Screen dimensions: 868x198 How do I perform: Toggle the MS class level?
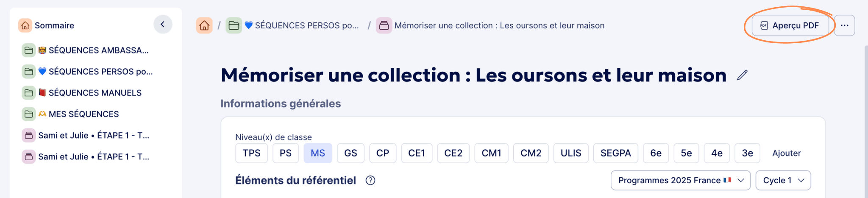[318, 153]
